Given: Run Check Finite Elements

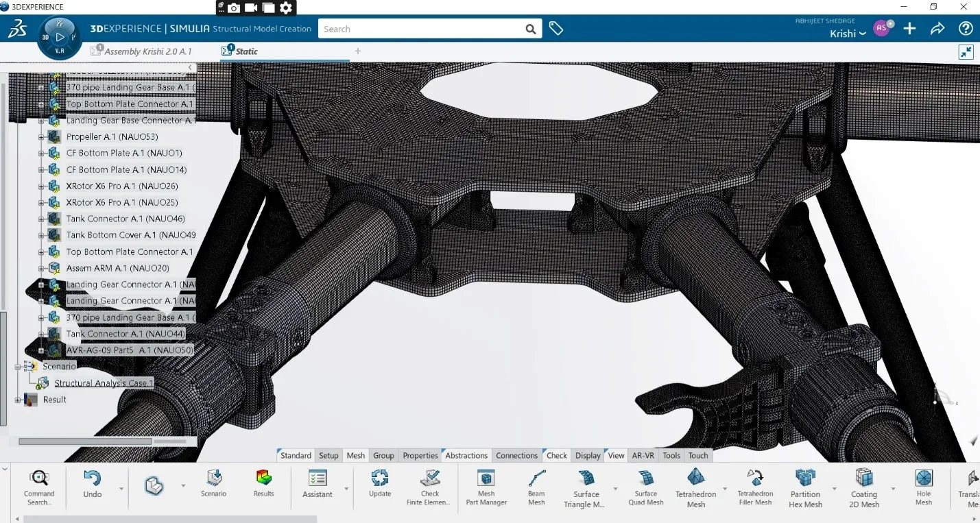Looking at the screenshot, I should (x=430, y=483).
